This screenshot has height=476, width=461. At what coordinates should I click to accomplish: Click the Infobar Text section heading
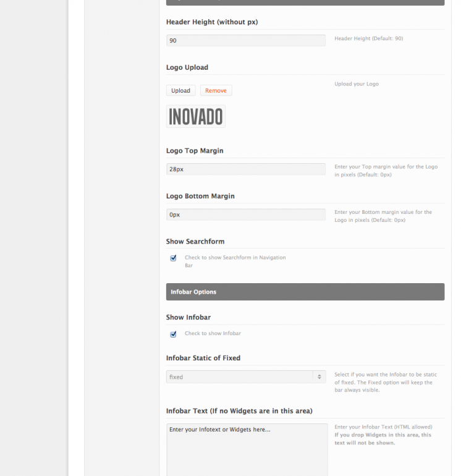point(239,411)
